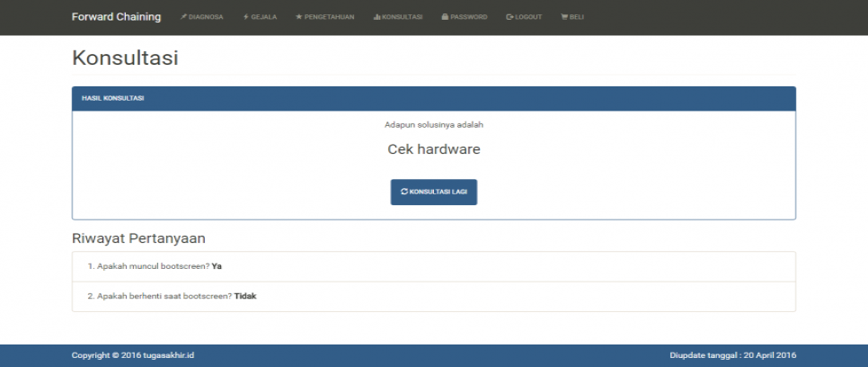Click the 'Adapun solusinya adalah' text

pyautogui.click(x=434, y=125)
